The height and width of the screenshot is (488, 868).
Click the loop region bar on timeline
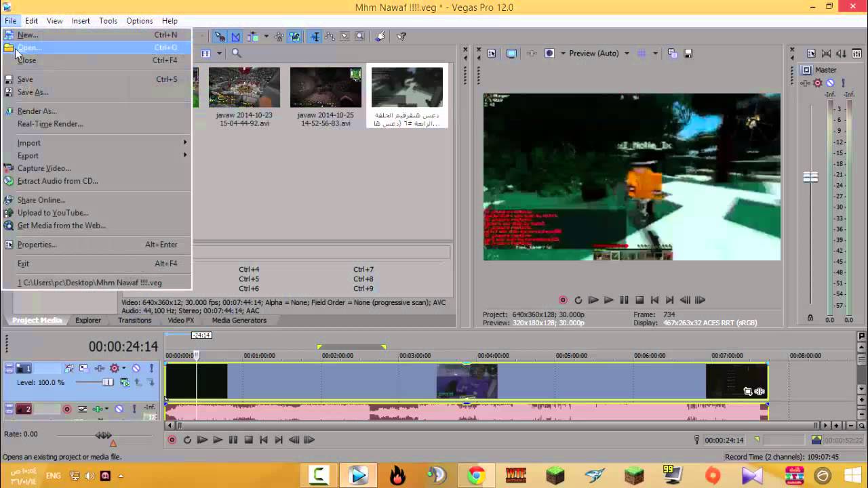351,347
